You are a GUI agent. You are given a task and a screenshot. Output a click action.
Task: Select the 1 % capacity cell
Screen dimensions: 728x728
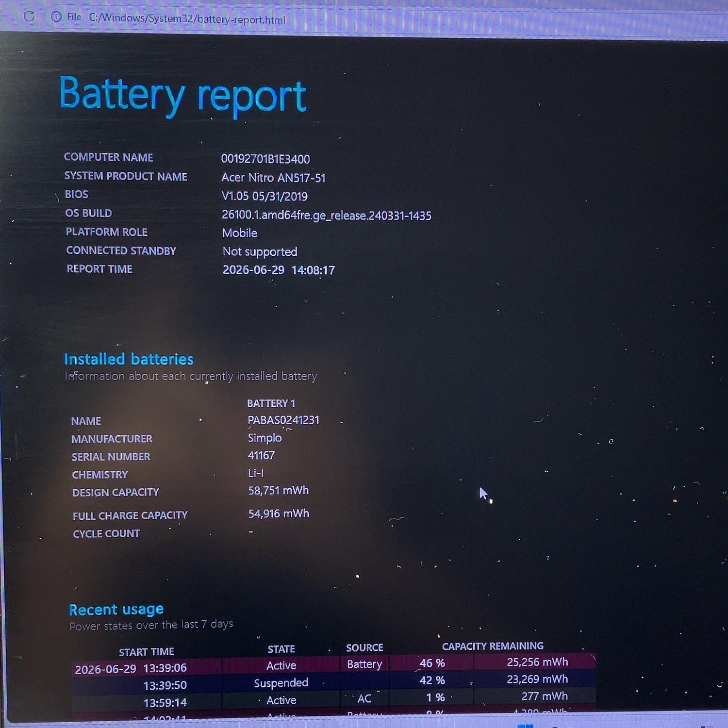(x=435, y=697)
